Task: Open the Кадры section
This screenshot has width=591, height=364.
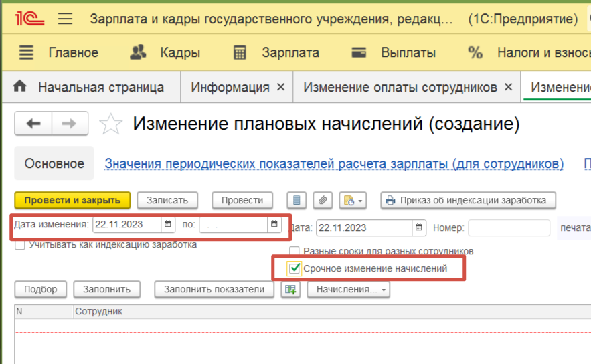Action: pos(180,52)
